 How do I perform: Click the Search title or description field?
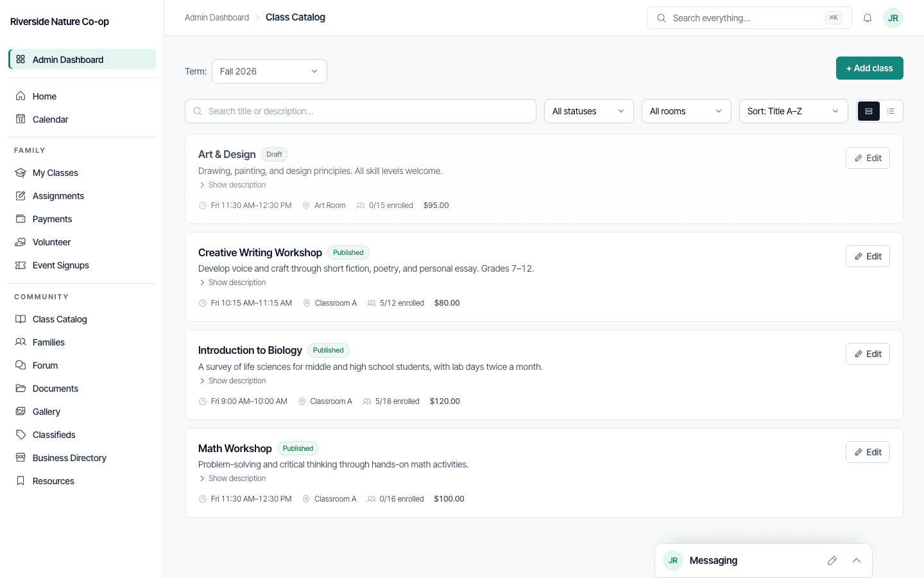361,111
